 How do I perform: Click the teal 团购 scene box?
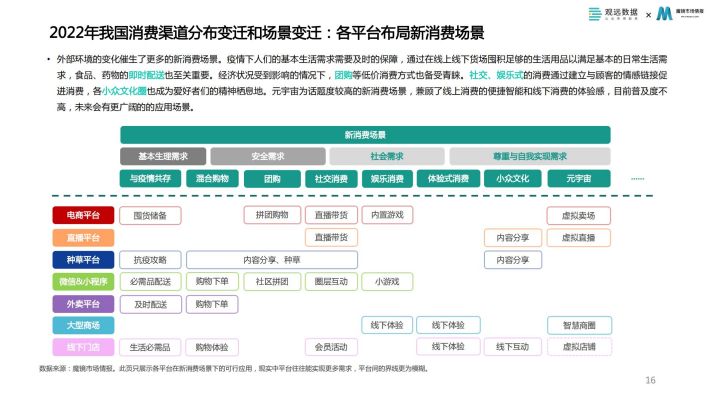(272, 178)
